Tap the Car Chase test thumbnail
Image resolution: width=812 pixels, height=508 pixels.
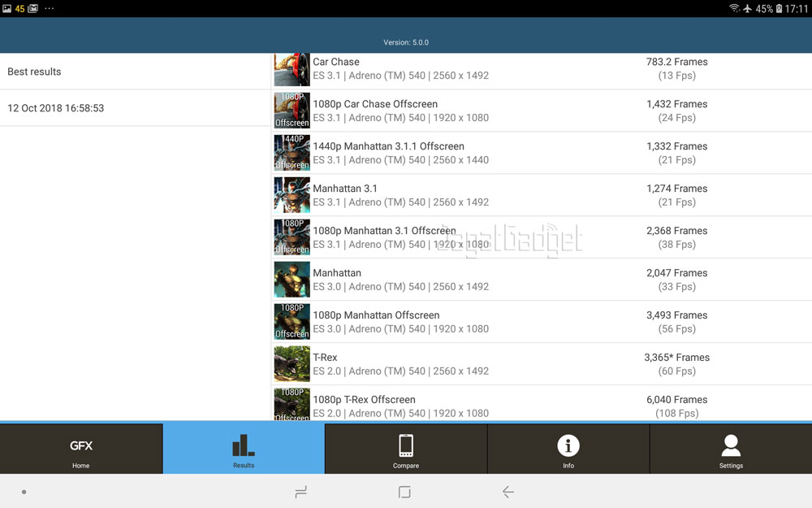[x=292, y=69]
